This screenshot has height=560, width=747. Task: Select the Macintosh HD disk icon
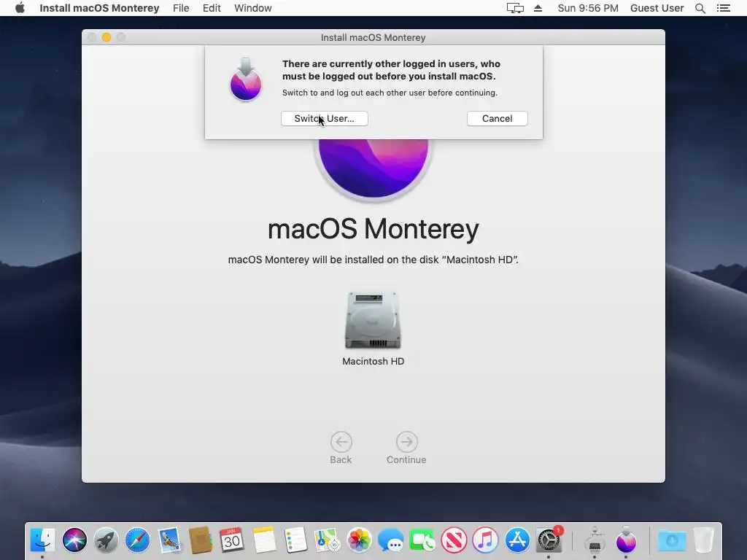pyautogui.click(x=373, y=320)
